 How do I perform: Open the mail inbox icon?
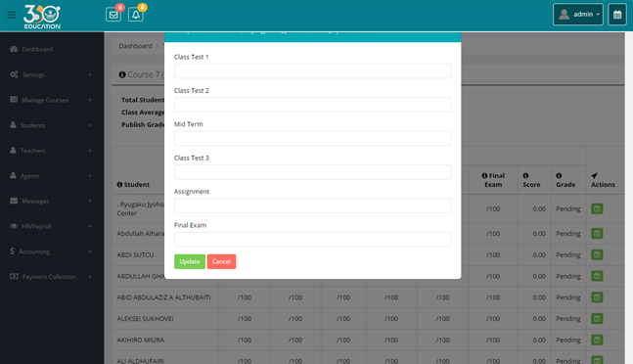[113, 15]
